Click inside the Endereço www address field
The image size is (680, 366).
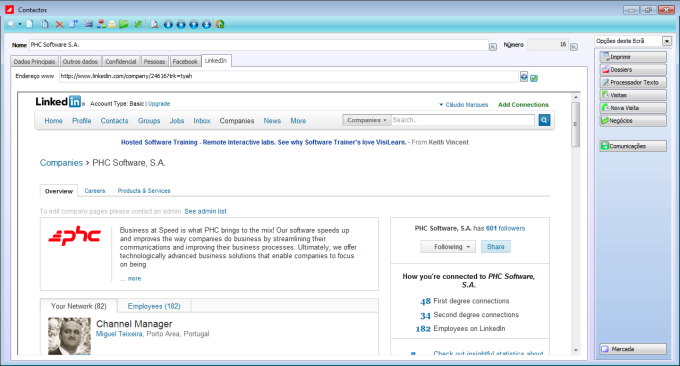click(x=288, y=76)
